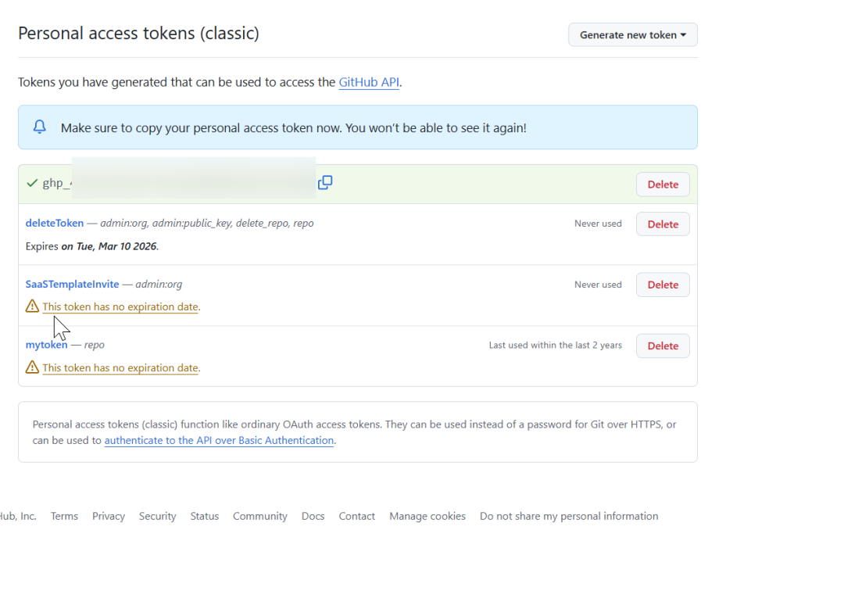This screenshot has height=616, width=844.
Task: Follow the GitHub API link
Action: click(369, 82)
